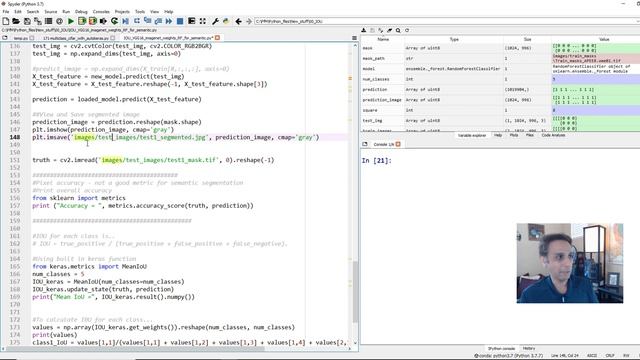Open the Tools menu
This screenshot has width=640, height=360.
coord(140,11)
